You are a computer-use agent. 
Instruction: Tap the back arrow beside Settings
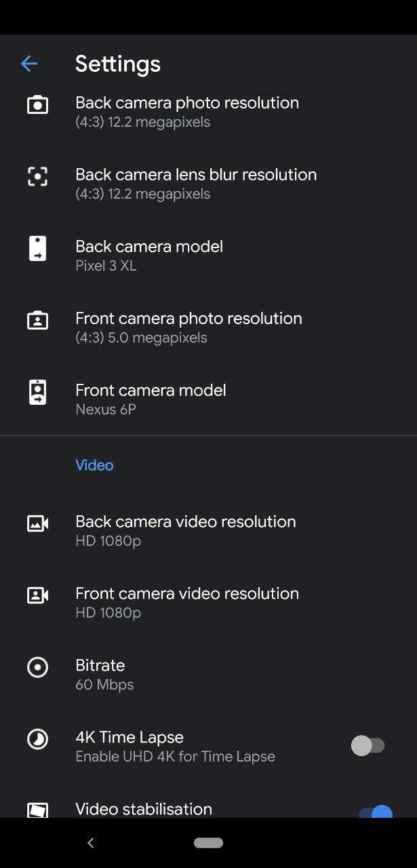pyautogui.click(x=29, y=64)
